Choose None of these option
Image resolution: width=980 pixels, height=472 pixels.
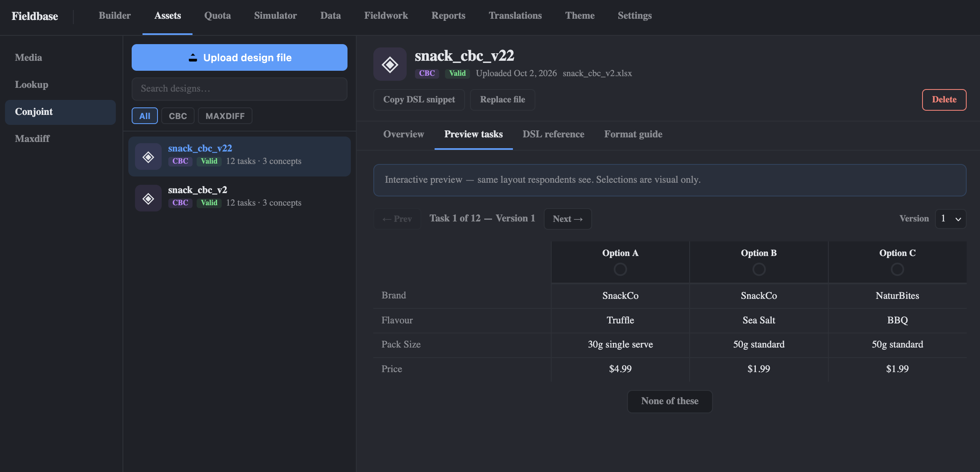[670, 401]
